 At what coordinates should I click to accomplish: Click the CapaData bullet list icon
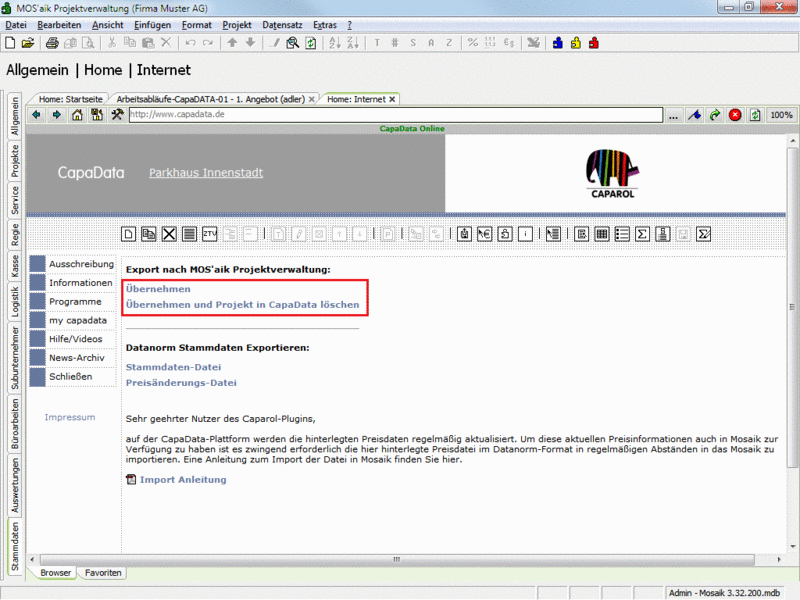click(622, 234)
